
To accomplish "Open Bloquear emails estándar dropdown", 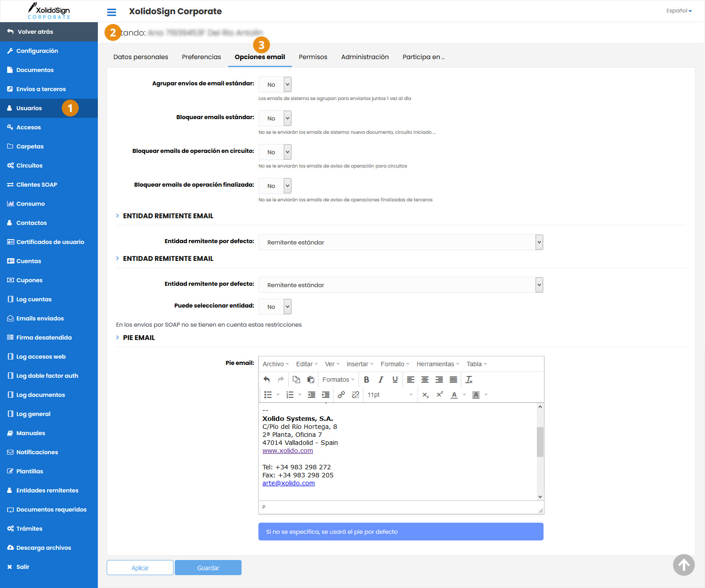I will point(275,118).
